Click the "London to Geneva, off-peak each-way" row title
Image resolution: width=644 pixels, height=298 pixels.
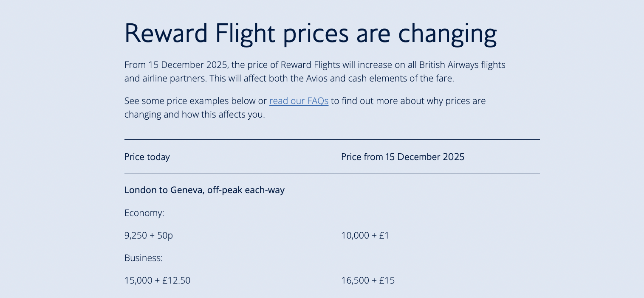(x=204, y=190)
